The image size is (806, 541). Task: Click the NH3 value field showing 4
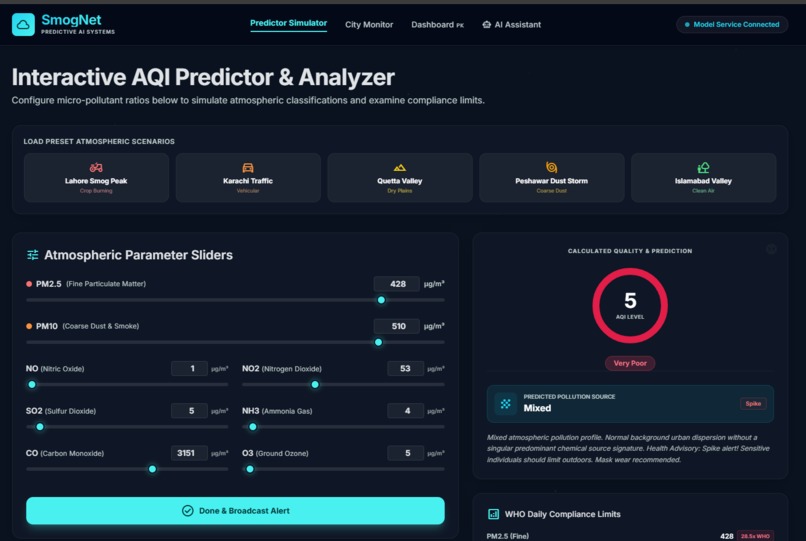tap(405, 410)
